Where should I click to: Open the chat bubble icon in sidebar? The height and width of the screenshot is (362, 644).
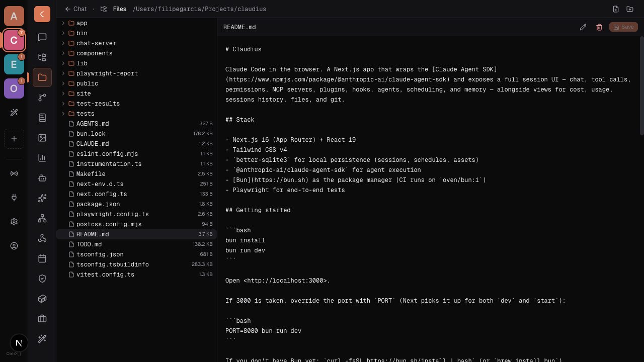42,37
